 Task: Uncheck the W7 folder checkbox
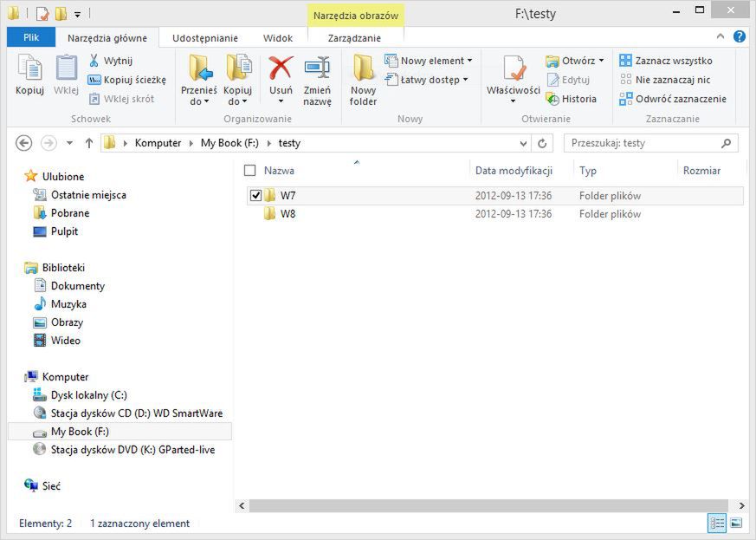pyautogui.click(x=255, y=195)
